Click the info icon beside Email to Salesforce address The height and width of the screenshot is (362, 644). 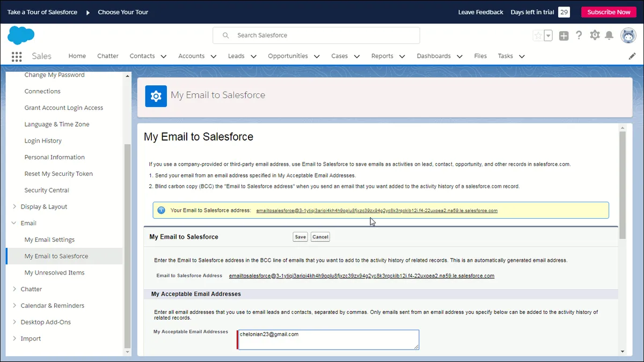click(x=161, y=210)
